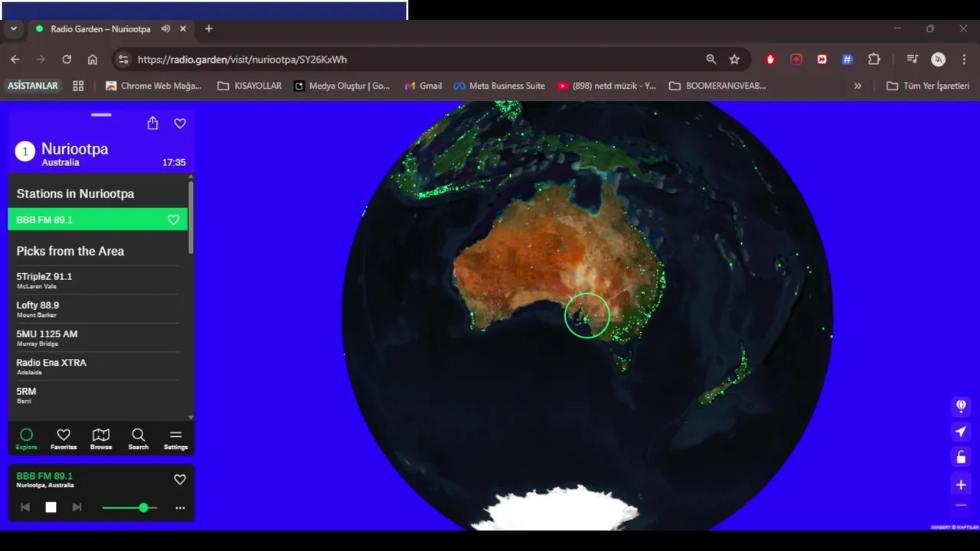Open the Favorites tab
This screenshot has height=551, width=980.
64,439
